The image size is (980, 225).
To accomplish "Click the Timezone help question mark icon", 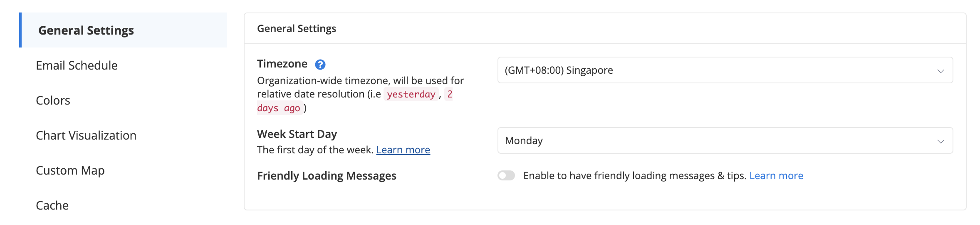I will (320, 65).
